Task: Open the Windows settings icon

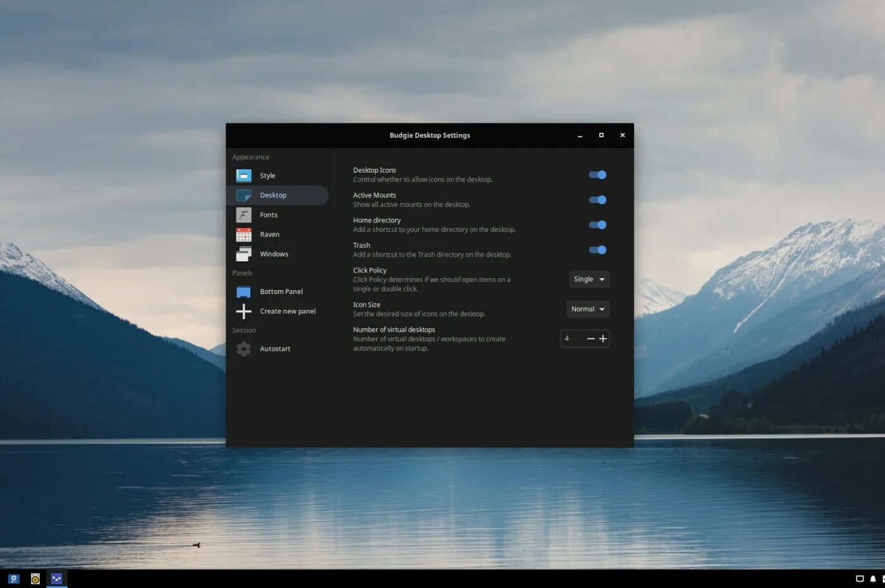Action: coord(243,254)
